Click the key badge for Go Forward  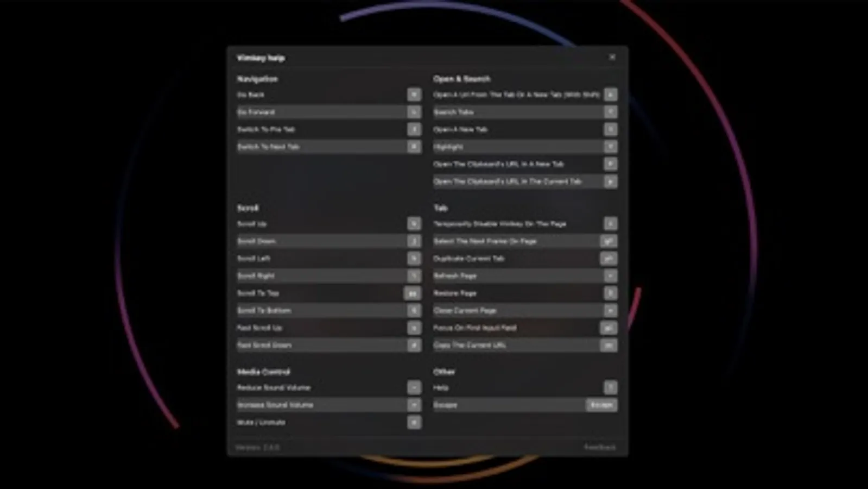(x=414, y=112)
